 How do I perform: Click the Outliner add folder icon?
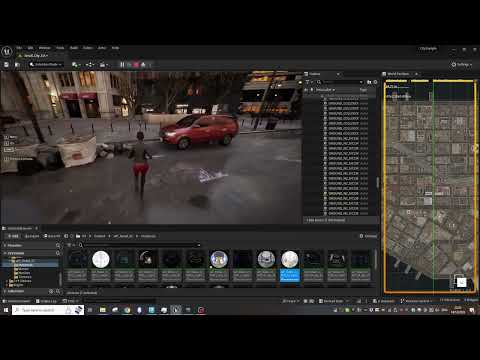click(369, 82)
